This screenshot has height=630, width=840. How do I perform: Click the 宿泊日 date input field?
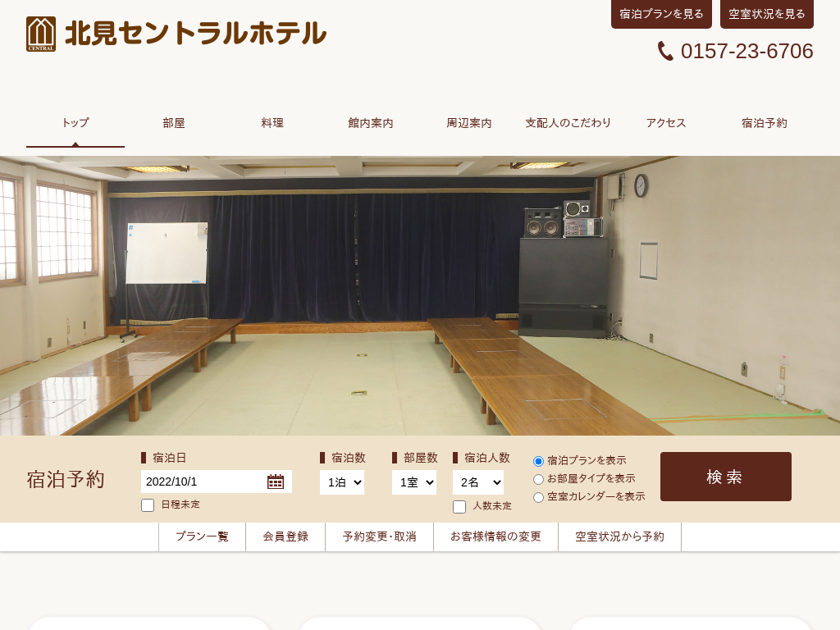click(x=217, y=482)
